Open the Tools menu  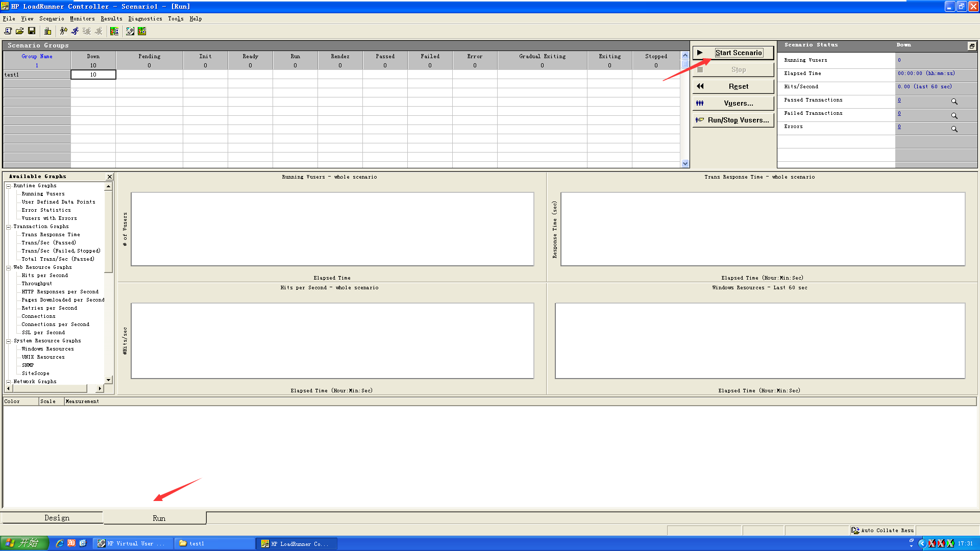[176, 19]
